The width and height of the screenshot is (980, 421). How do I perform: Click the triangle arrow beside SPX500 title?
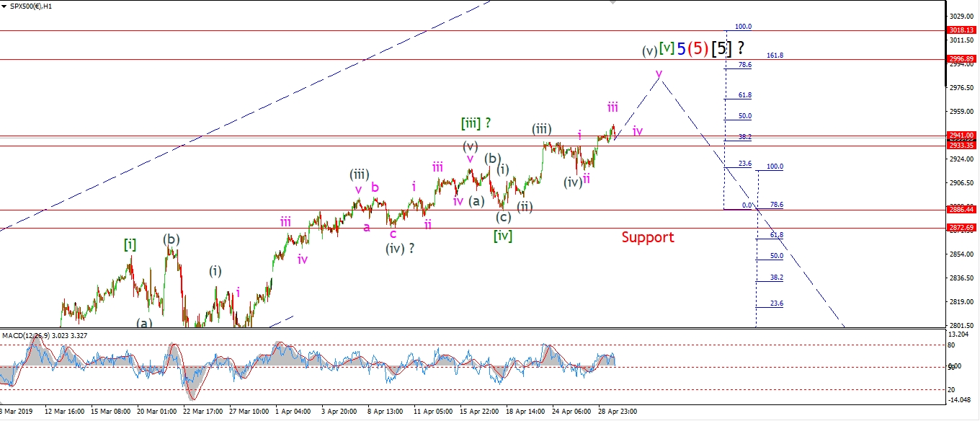(x=4, y=6)
